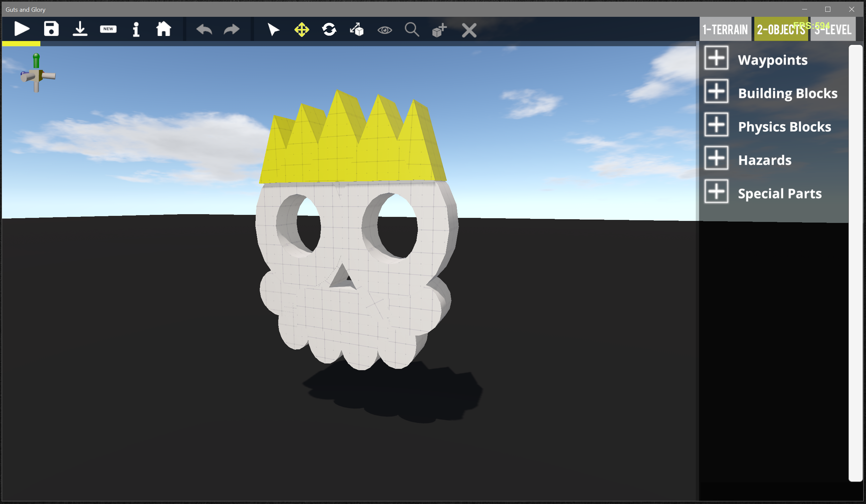
Task: Click the green Y-axis of orientation gizmo
Action: click(x=36, y=61)
